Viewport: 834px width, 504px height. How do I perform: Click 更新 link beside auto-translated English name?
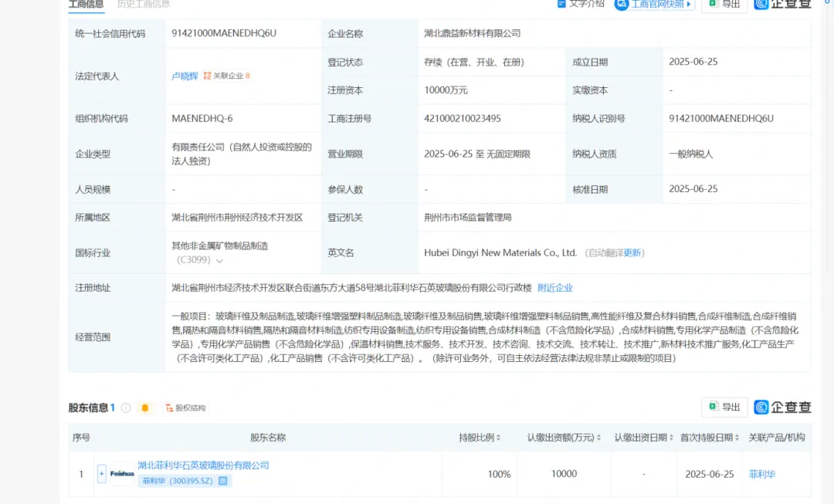pyautogui.click(x=632, y=253)
